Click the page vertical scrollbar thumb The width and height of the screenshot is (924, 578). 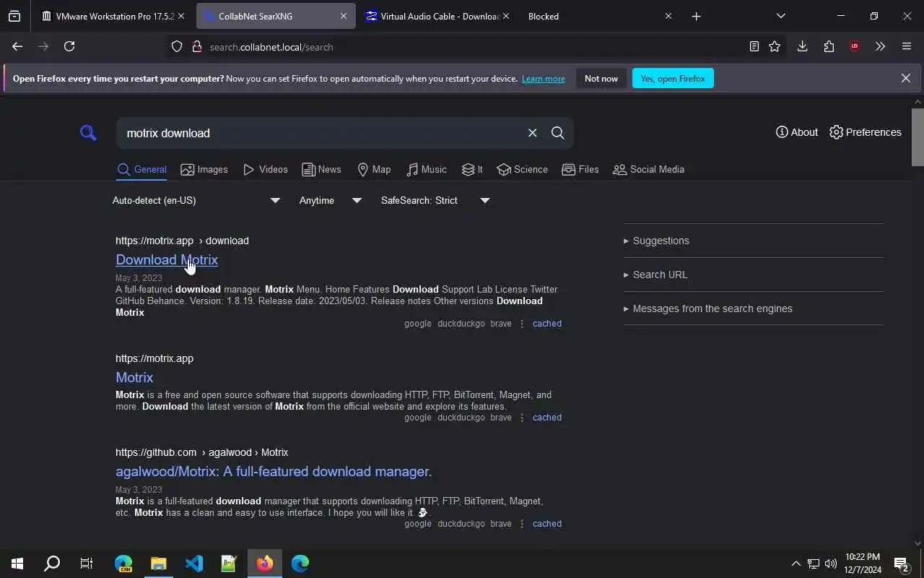click(x=918, y=137)
